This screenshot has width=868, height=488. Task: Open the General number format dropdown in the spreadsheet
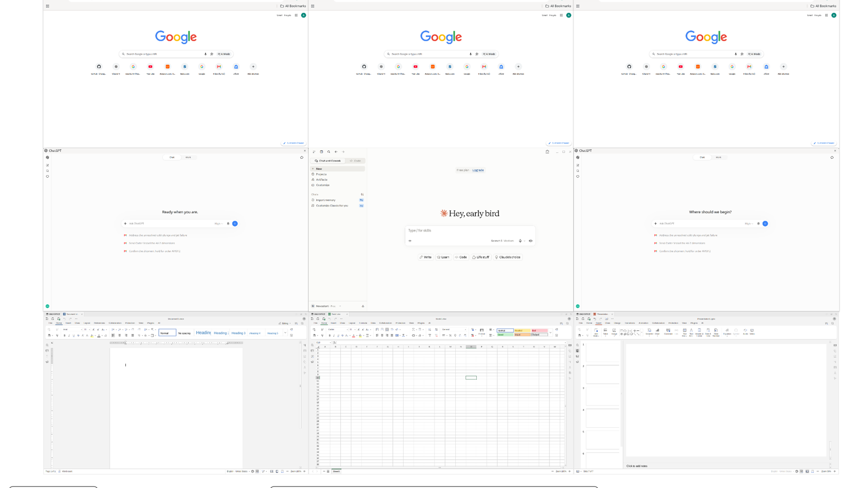click(454, 329)
